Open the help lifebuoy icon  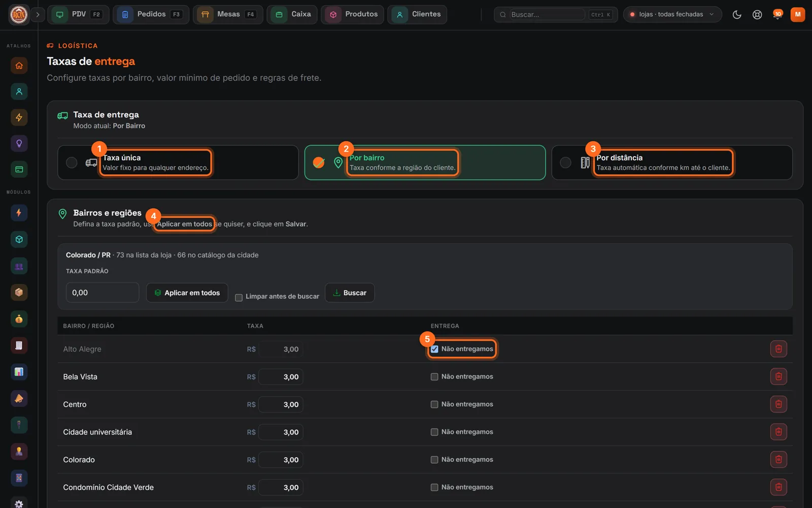(x=757, y=15)
